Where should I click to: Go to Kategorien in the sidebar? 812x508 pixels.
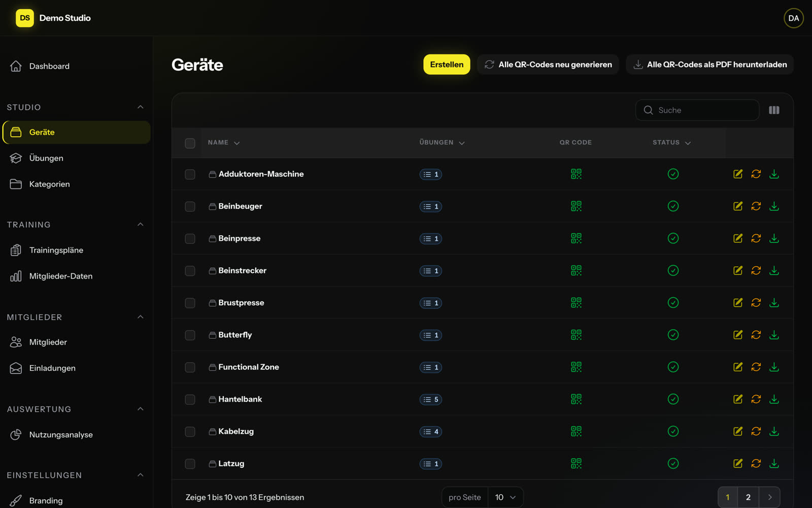point(76,184)
